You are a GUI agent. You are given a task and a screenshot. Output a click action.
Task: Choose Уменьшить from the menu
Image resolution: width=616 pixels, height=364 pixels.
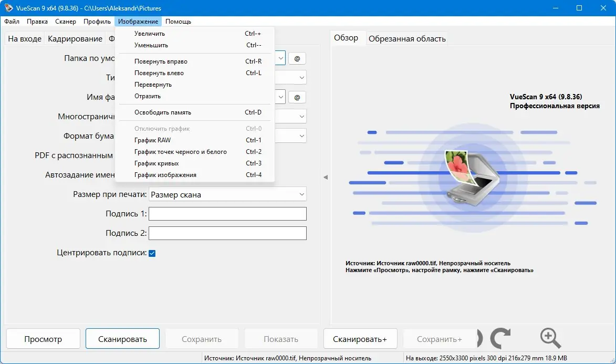[x=195, y=45]
